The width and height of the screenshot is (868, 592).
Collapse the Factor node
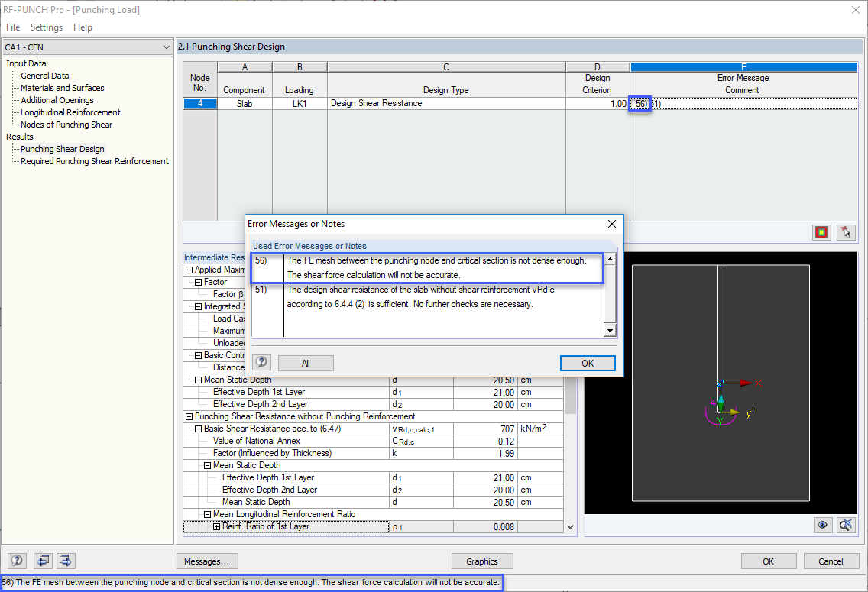coord(198,282)
